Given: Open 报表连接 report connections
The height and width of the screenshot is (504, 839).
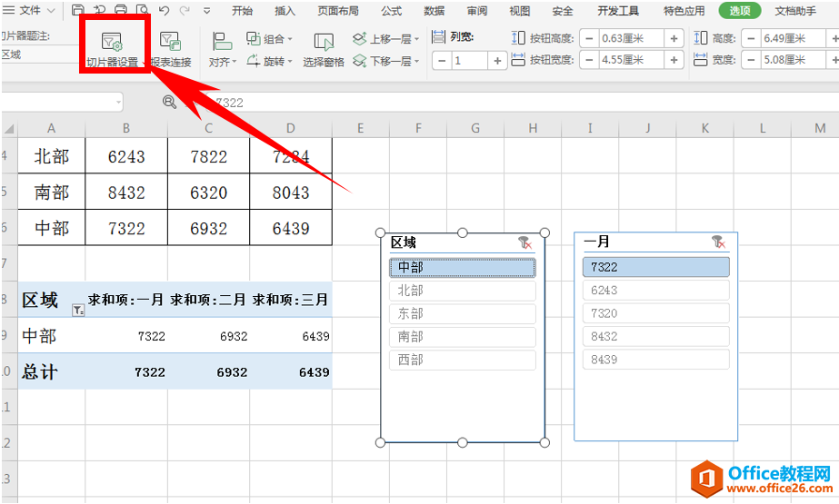Looking at the screenshot, I should [x=171, y=50].
